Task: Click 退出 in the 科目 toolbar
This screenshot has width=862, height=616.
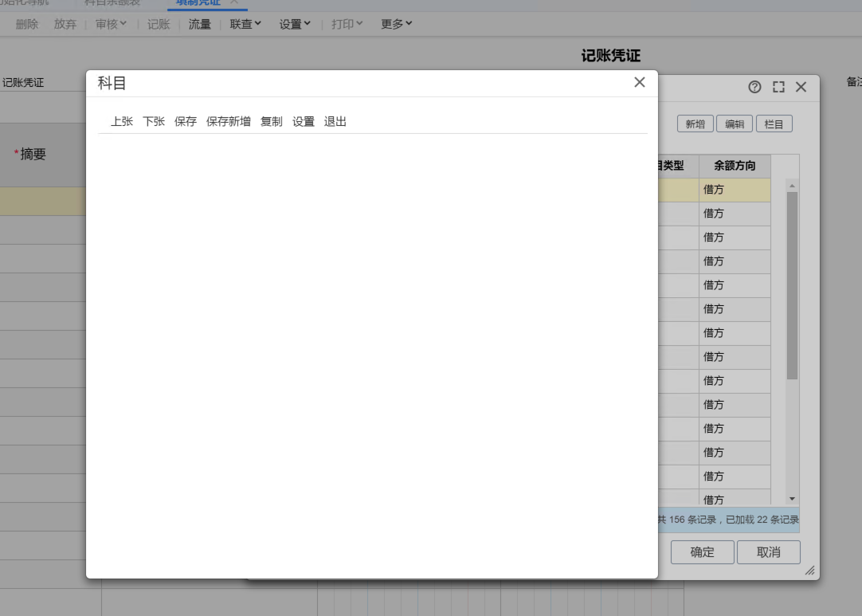Action: 335,122
